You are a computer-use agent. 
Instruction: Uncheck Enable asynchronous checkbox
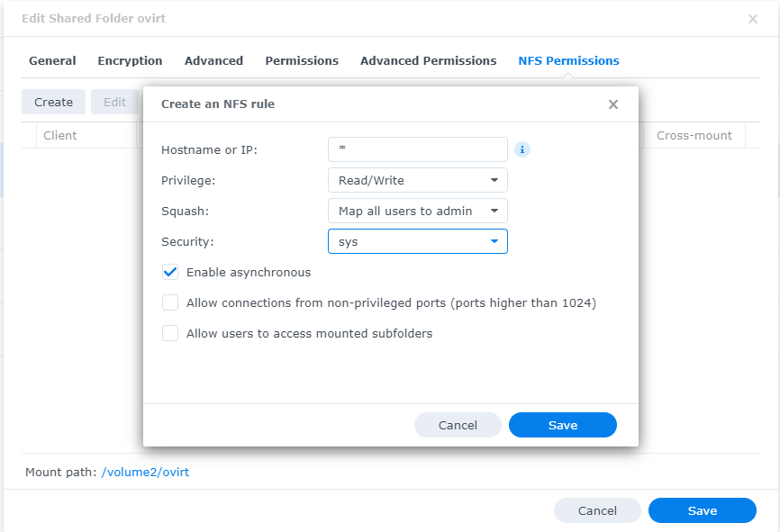click(170, 272)
